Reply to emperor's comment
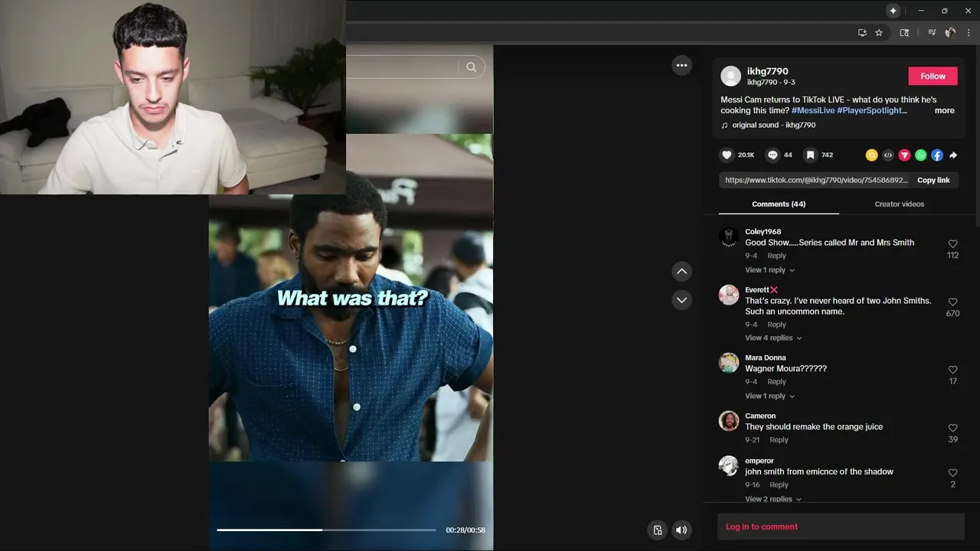Viewport: 980px width, 551px height. point(779,485)
